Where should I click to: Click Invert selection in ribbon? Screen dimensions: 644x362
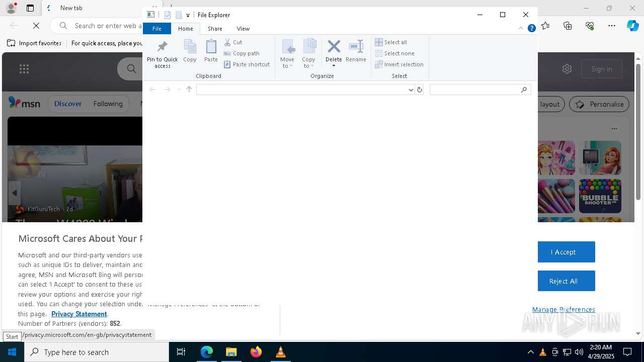[399, 64]
